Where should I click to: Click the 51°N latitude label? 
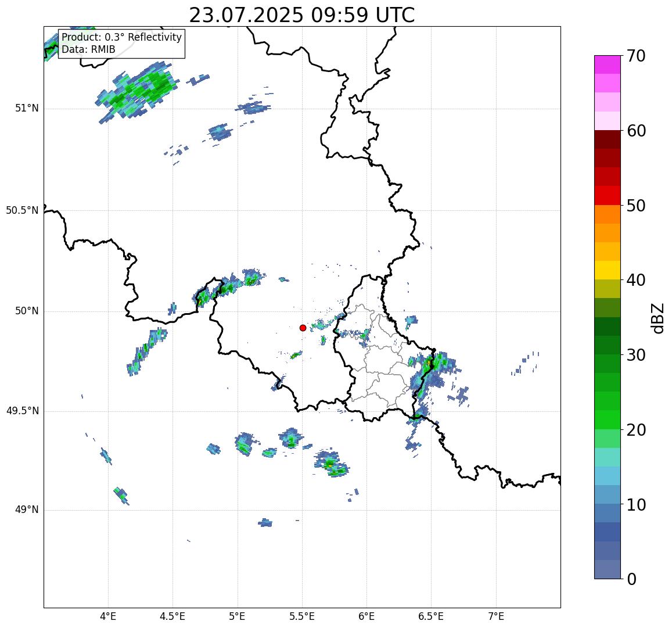27,109
